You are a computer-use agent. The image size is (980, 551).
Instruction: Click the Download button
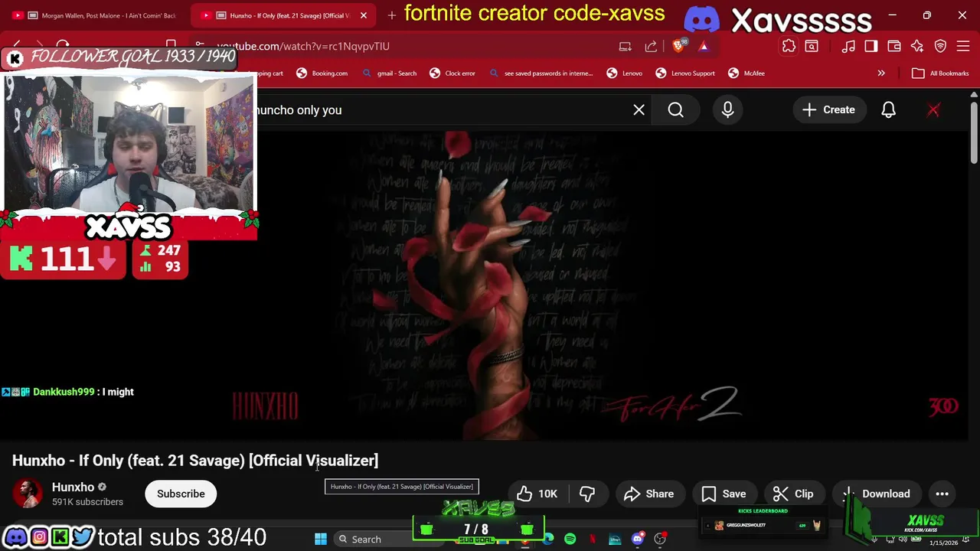[876, 494]
